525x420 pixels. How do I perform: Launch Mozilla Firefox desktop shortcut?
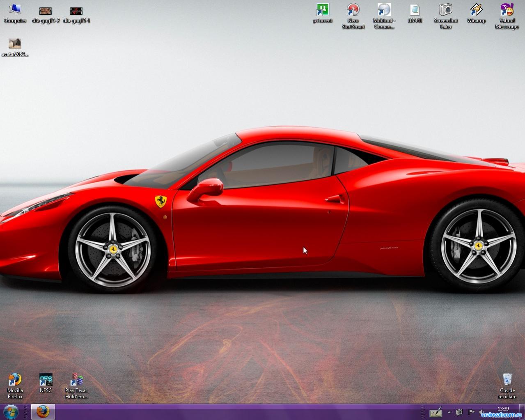(x=15, y=386)
